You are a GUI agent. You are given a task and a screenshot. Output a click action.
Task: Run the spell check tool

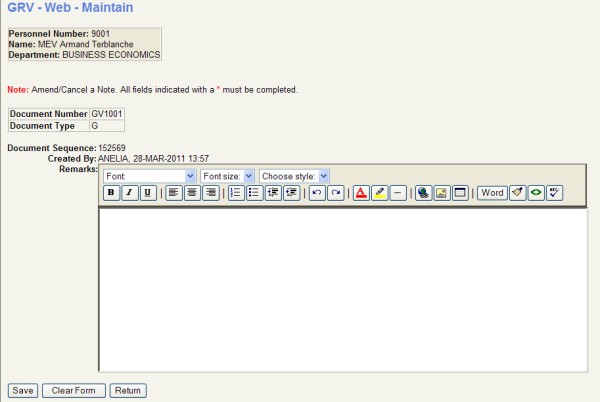554,193
